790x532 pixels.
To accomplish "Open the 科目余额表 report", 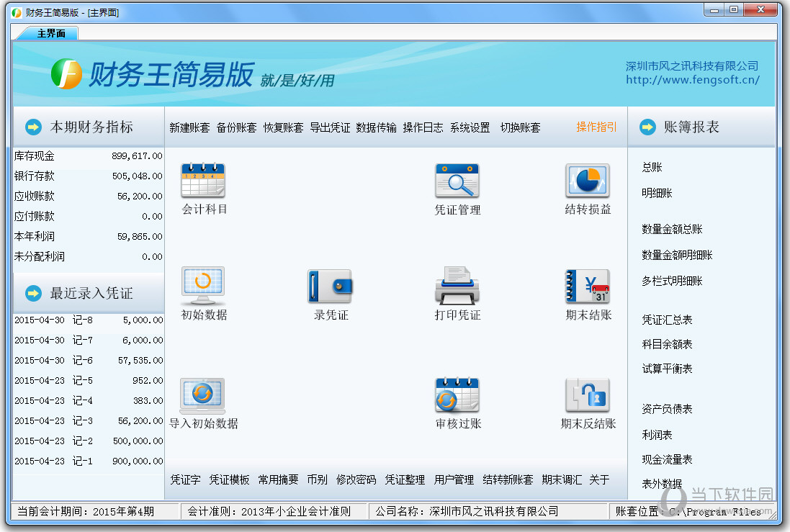I will click(667, 344).
